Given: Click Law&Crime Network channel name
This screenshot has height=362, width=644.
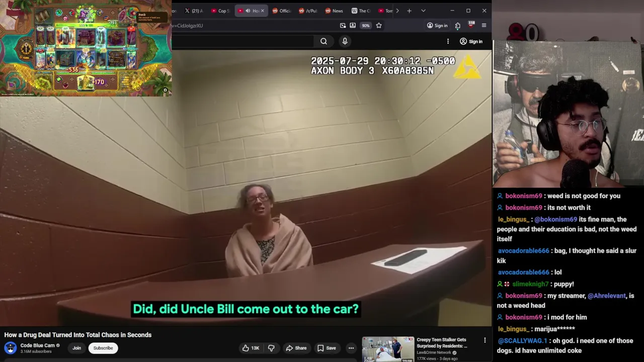Looking at the screenshot, I should [x=434, y=352].
